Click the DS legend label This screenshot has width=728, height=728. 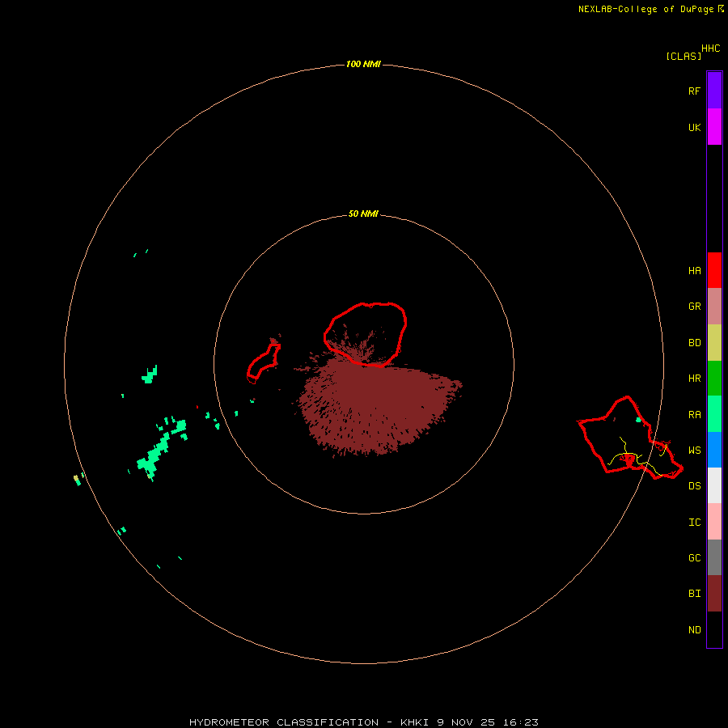694,486
